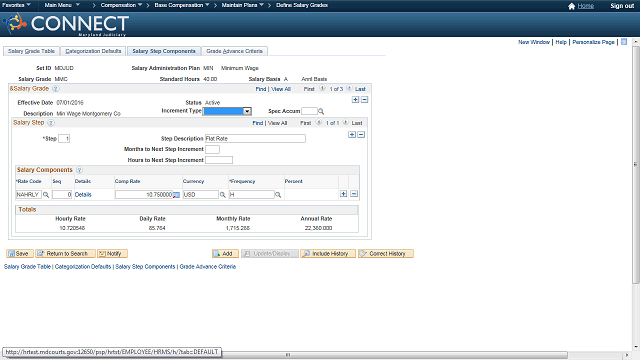640x360 pixels.
Task: Open the Currency lookup magnifier
Action: 223,195
